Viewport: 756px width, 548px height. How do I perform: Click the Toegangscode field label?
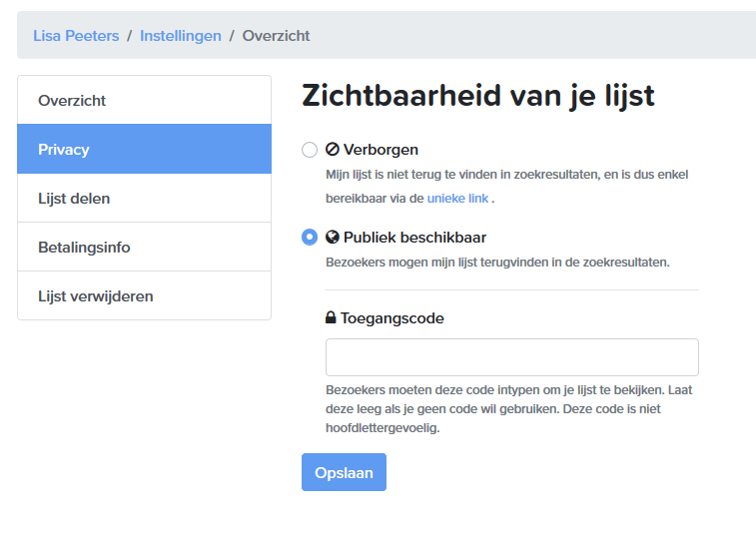coord(392,318)
